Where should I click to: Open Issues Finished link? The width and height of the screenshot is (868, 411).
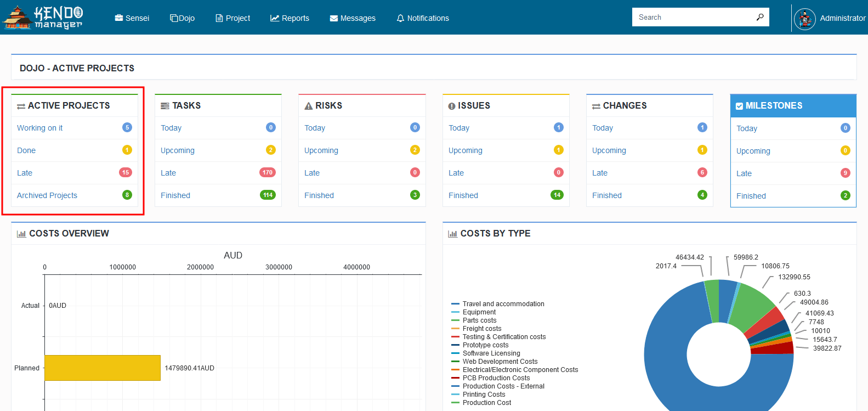[463, 195]
